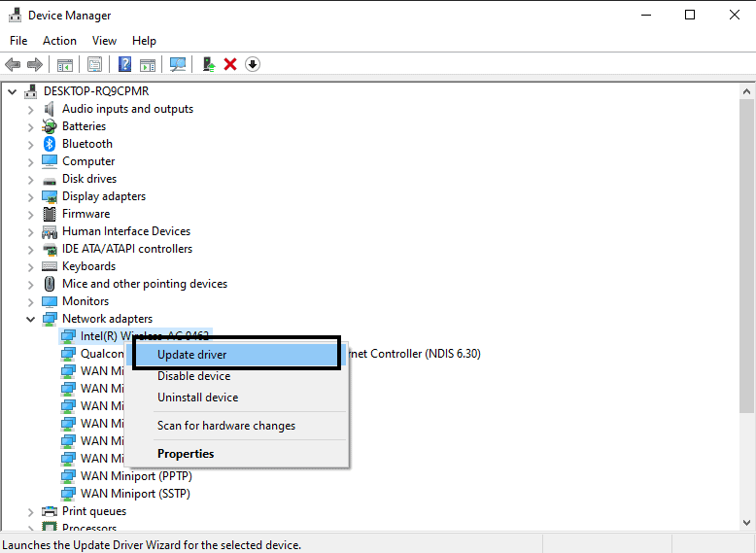
Task: Toggle the action pane toolbar icon
Action: click(x=148, y=64)
